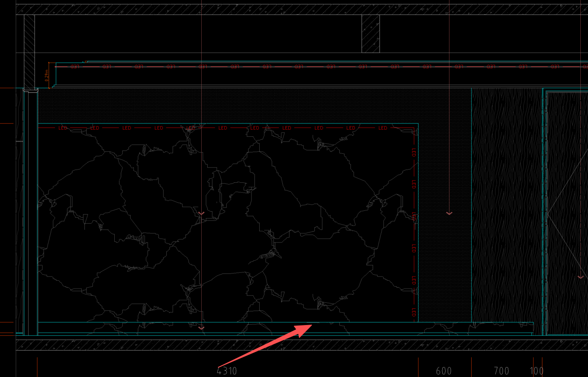Select the 100 dimension text

point(537,371)
